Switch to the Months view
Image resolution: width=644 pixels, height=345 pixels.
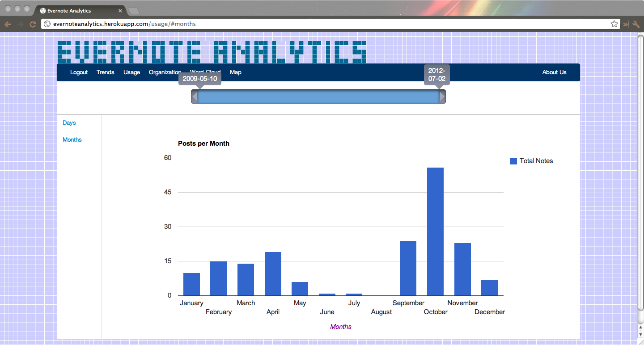[x=72, y=140]
